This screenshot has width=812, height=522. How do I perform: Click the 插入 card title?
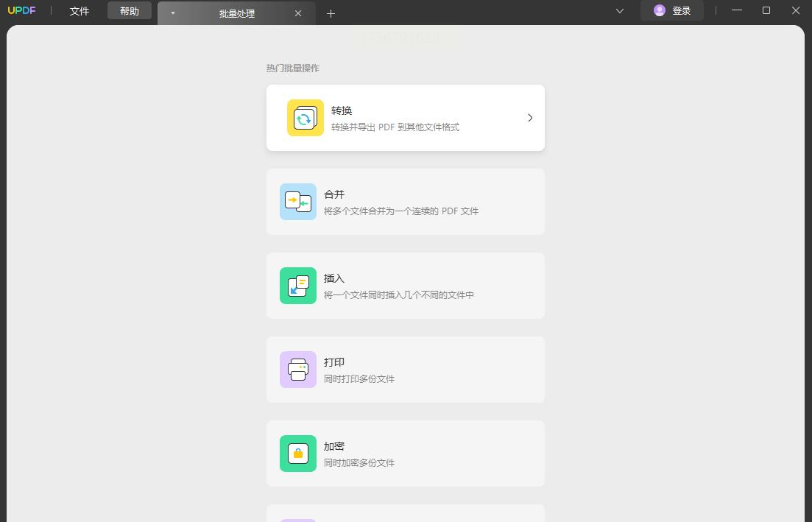pos(334,278)
